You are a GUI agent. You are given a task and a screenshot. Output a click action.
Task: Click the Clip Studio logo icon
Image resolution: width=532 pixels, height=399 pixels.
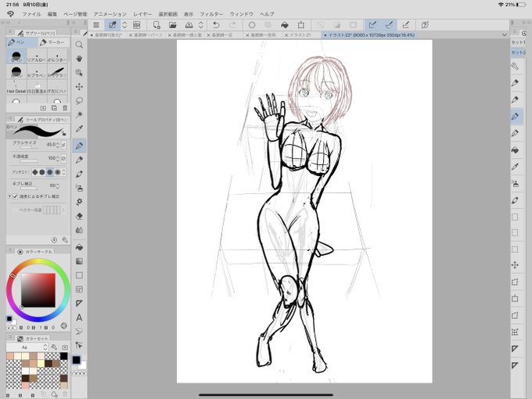coord(10,14)
